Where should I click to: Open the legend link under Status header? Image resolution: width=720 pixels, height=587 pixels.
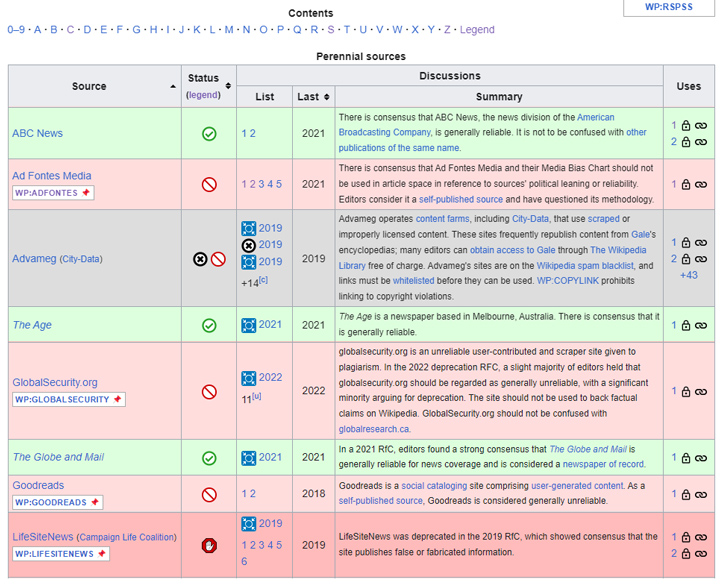(203, 95)
